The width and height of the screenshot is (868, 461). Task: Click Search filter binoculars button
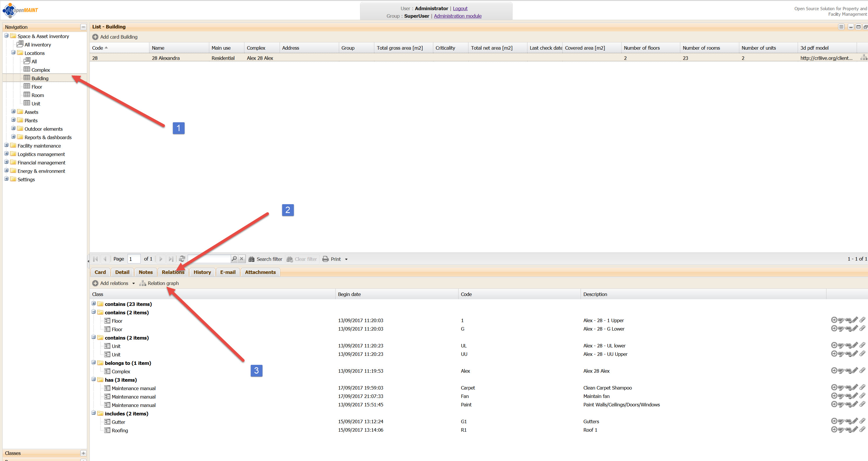[x=265, y=259]
